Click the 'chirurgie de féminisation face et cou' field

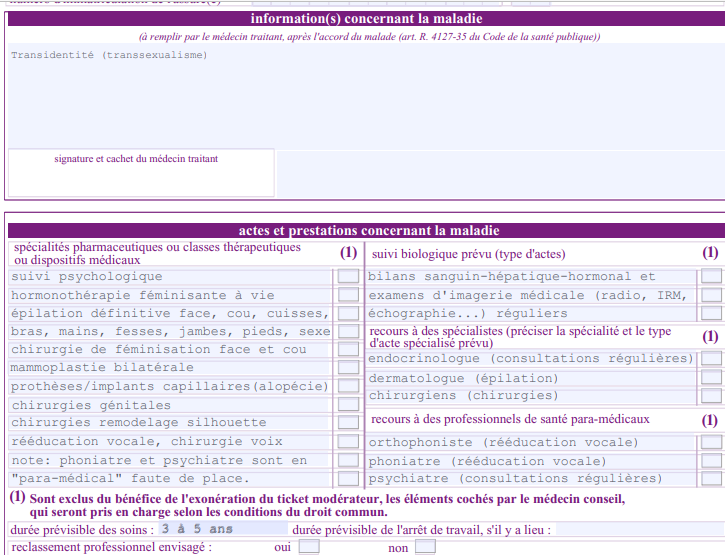click(170, 349)
